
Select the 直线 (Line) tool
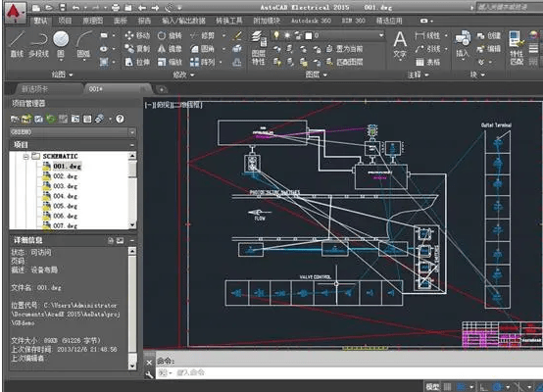coord(17,44)
